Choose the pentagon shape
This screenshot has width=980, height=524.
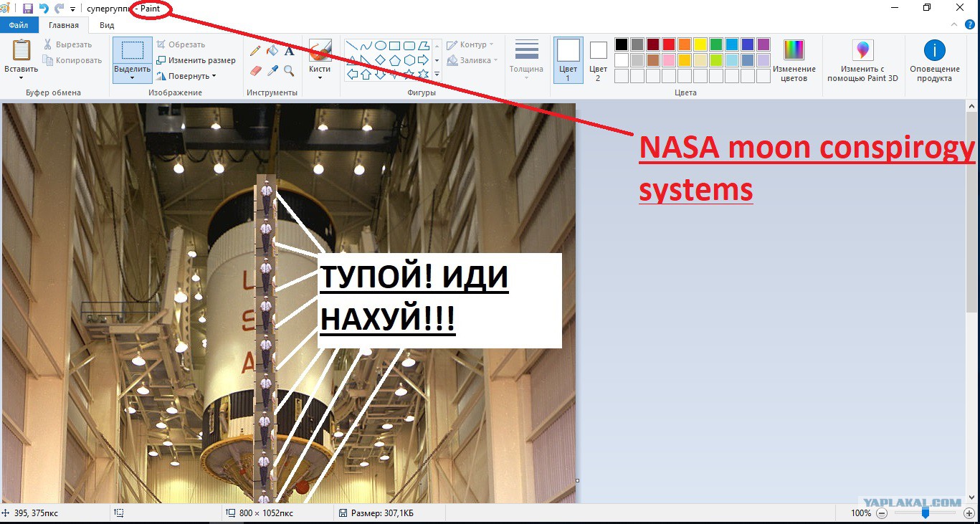pos(395,59)
